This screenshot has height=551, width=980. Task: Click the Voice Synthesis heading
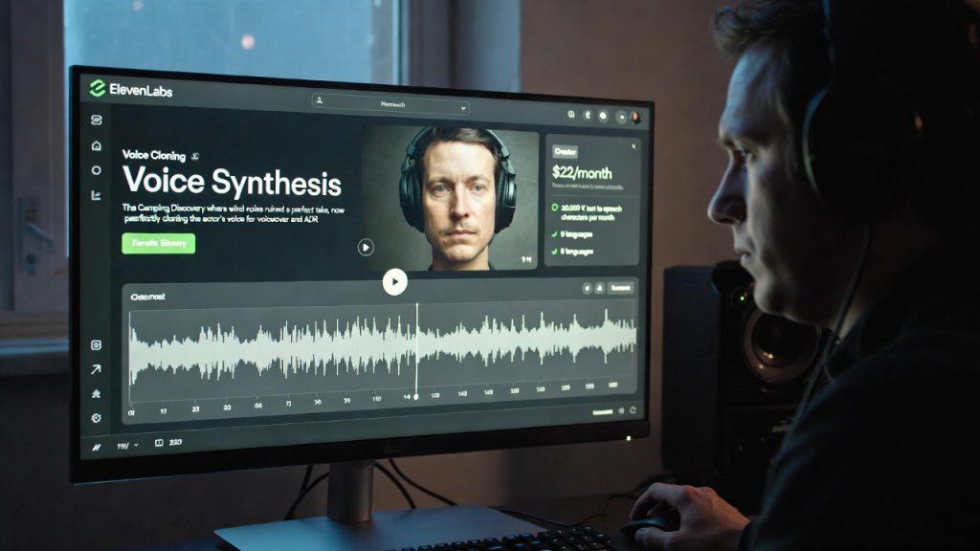point(232,182)
